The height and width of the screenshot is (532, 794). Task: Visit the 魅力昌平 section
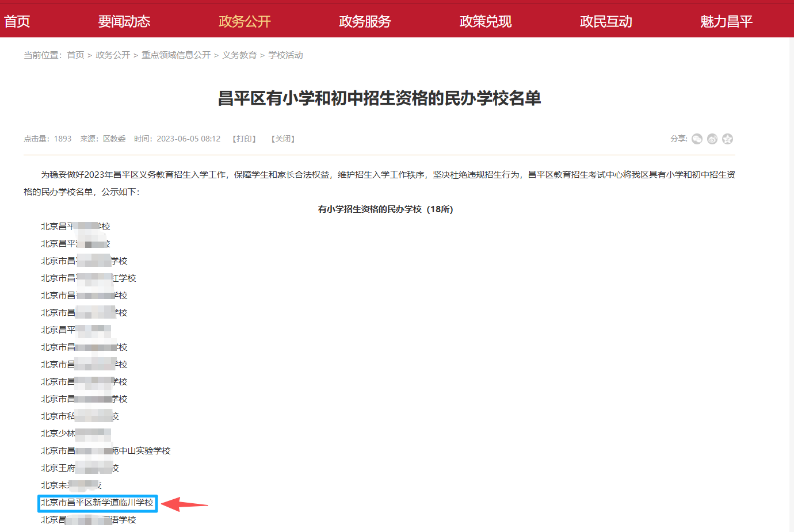[x=726, y=22]
